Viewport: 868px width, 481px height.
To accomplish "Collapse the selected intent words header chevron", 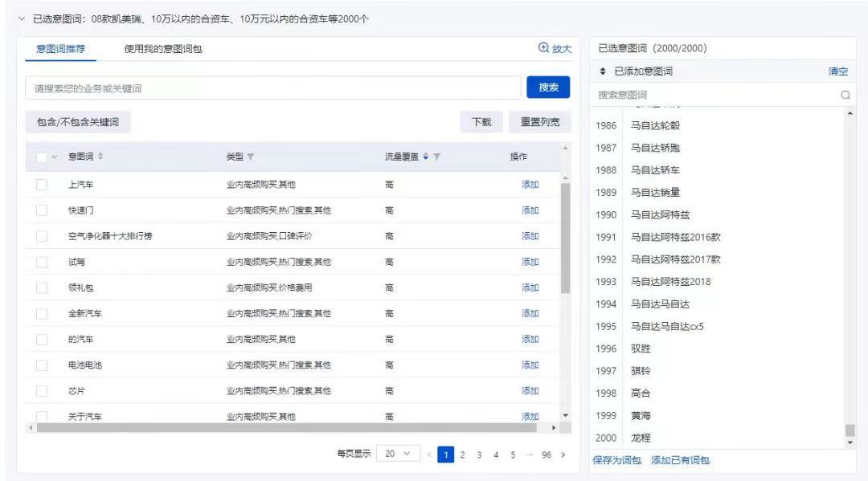I will (21, 18).
